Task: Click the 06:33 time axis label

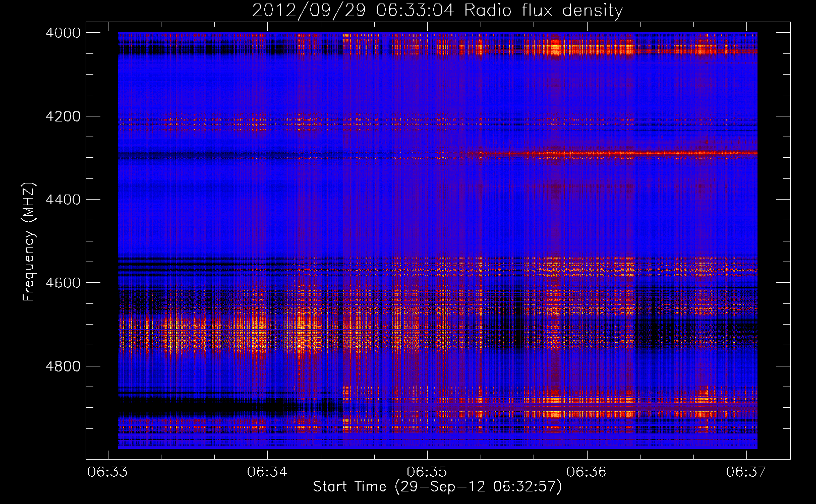Action: click(107, 472)
